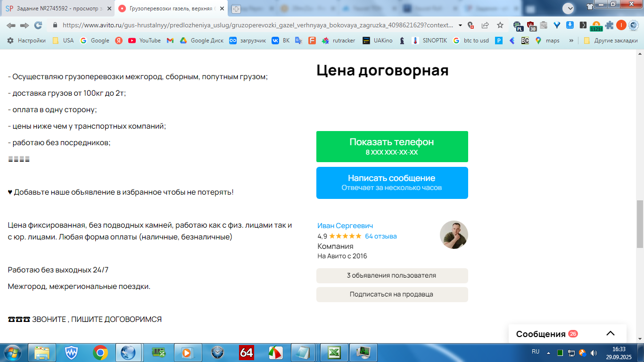Open the Gmail bookmark icon
The height and width of the screenshot is (362, 644).
pos(170,41)
